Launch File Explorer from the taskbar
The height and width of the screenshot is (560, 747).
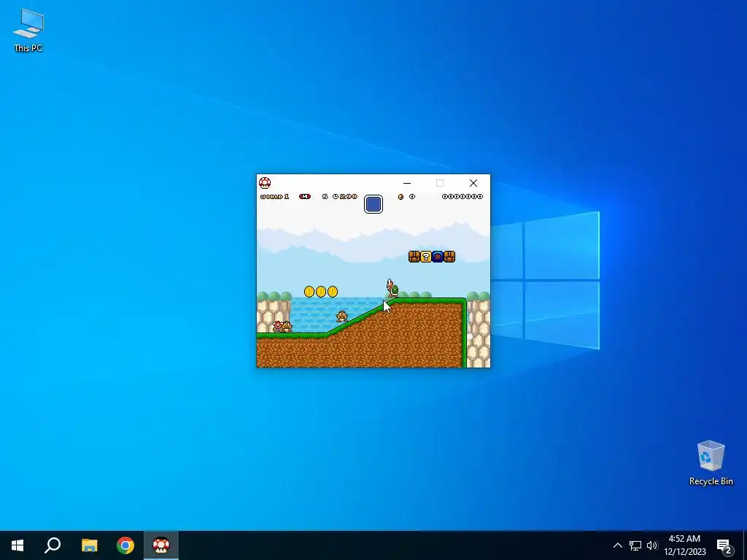pos(89,545)
